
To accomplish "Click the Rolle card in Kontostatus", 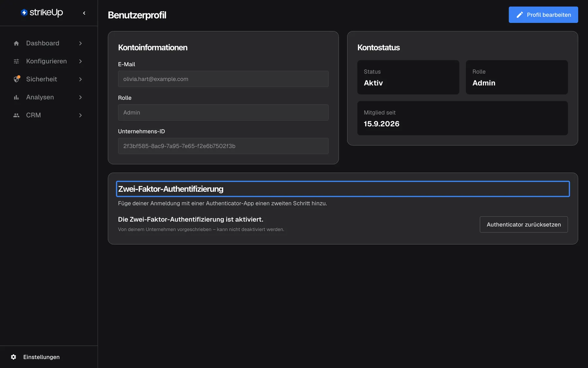I will (517, 77).
